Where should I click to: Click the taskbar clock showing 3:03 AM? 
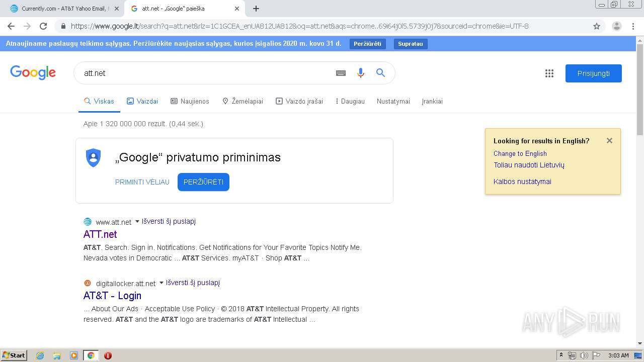(618, 355)
